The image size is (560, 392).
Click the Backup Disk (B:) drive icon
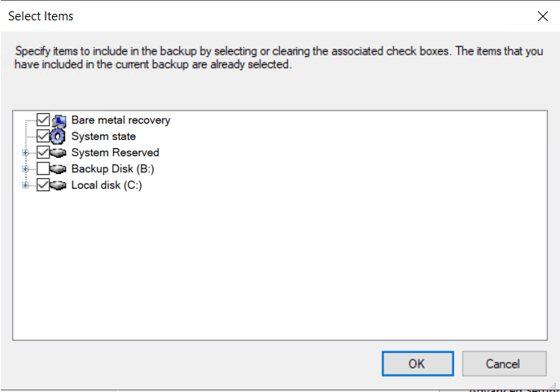[59, 169]
